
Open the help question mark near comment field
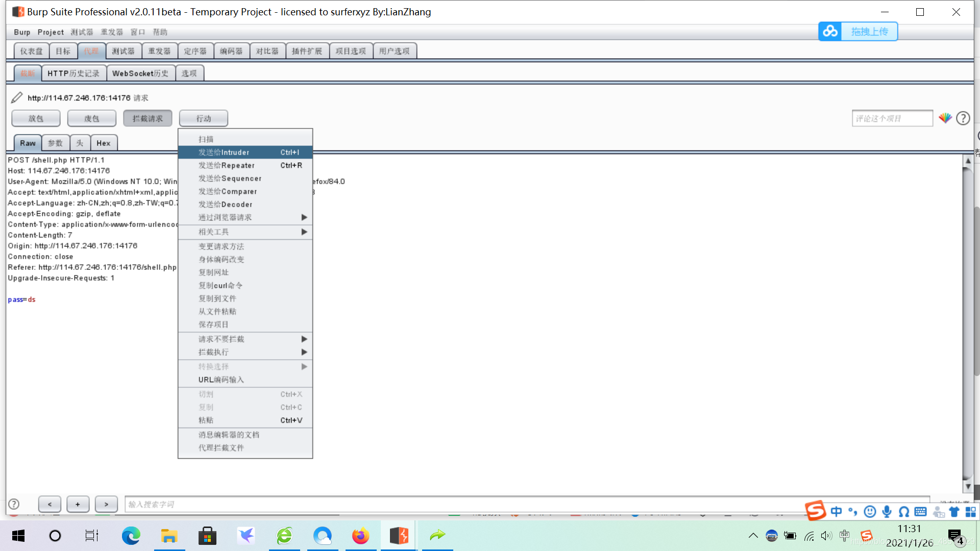coord(963,118)
